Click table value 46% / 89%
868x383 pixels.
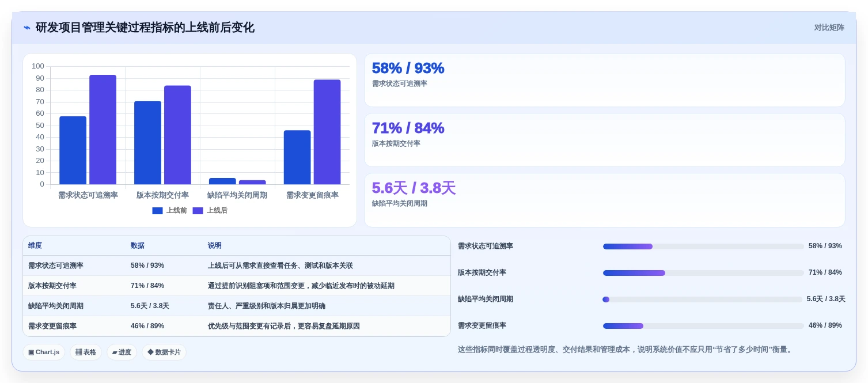click(147, 326)
